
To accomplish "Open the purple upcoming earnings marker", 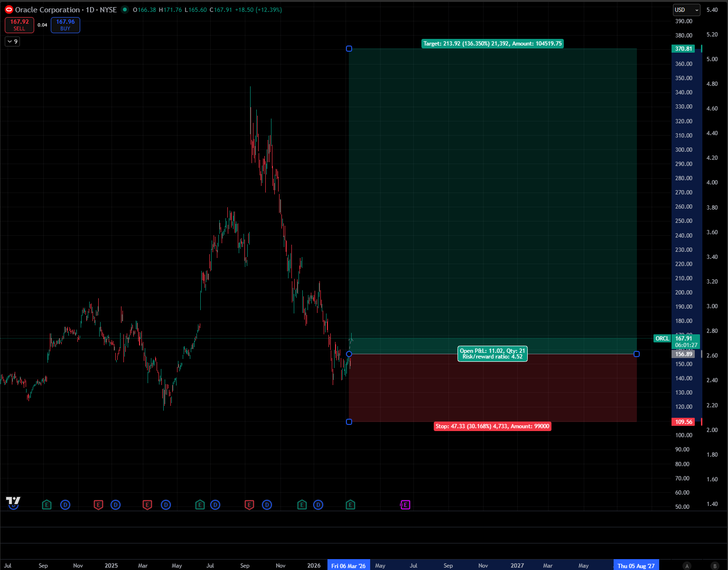I will click(x=405, y=505).
